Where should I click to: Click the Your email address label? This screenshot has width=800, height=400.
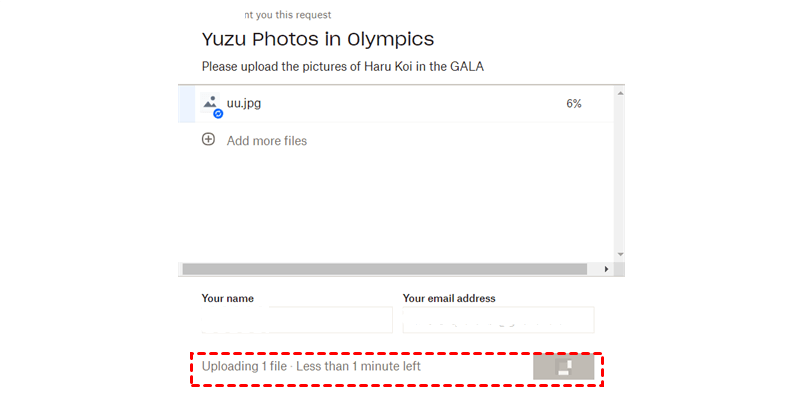(449, 298)
